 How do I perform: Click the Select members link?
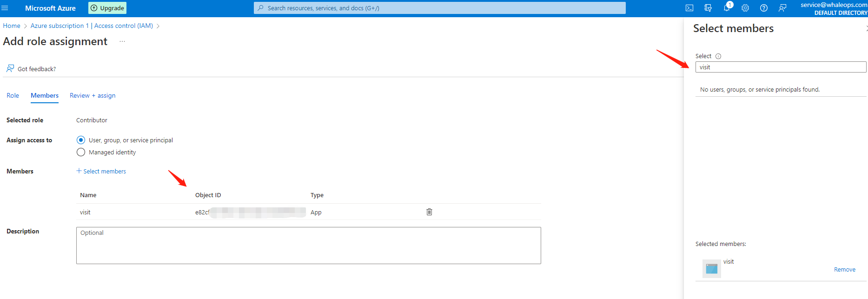101,171
